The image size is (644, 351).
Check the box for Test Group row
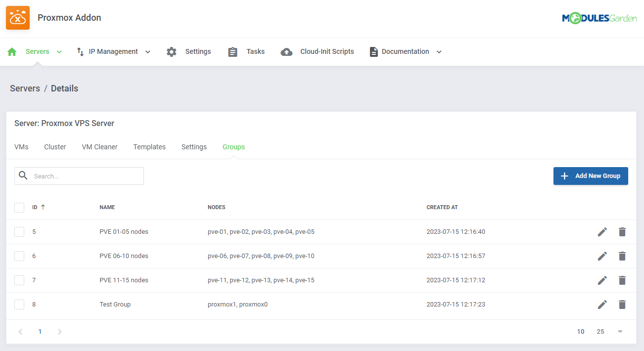(x=19, y=305)
